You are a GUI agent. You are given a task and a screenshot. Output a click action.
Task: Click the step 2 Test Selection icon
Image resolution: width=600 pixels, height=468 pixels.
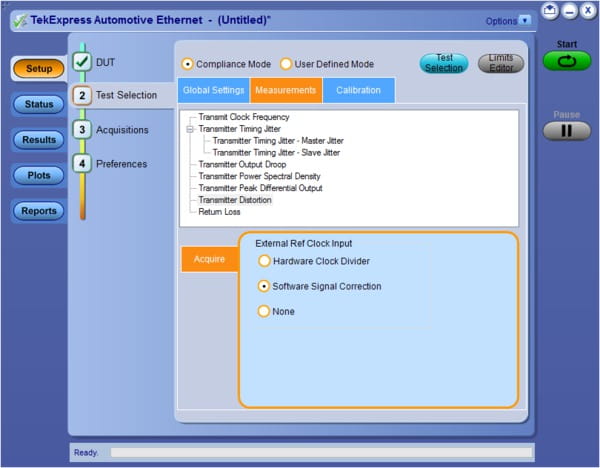(x=82, y=95)
